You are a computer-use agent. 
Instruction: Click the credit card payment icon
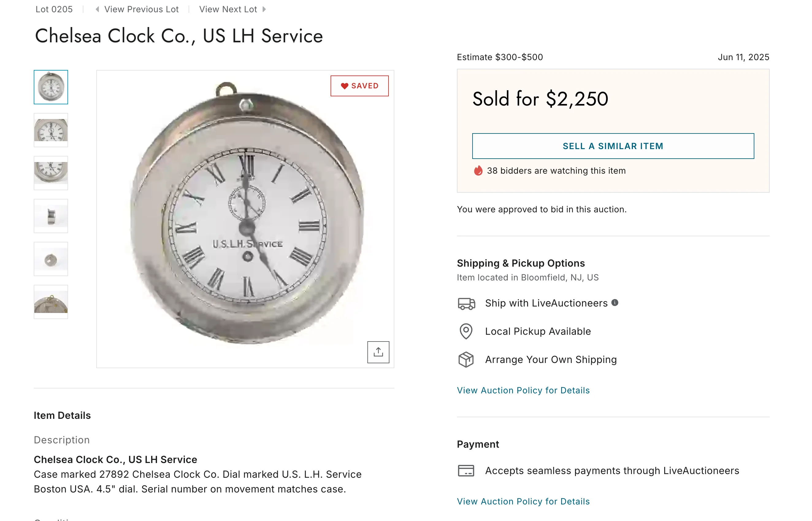pos(466,471)
